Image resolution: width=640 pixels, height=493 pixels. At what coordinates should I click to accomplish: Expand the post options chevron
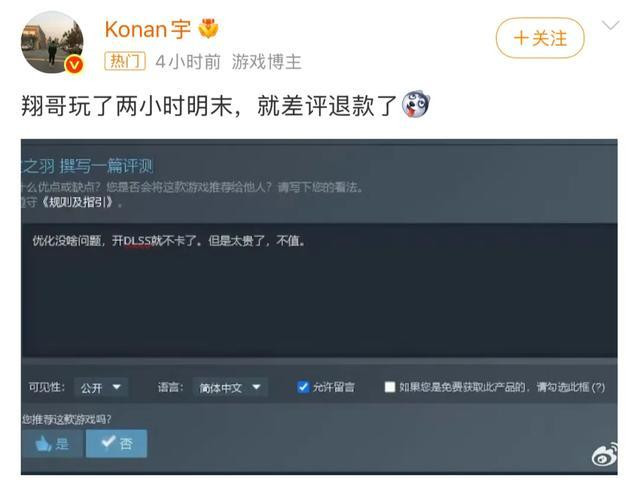[611, 26]
